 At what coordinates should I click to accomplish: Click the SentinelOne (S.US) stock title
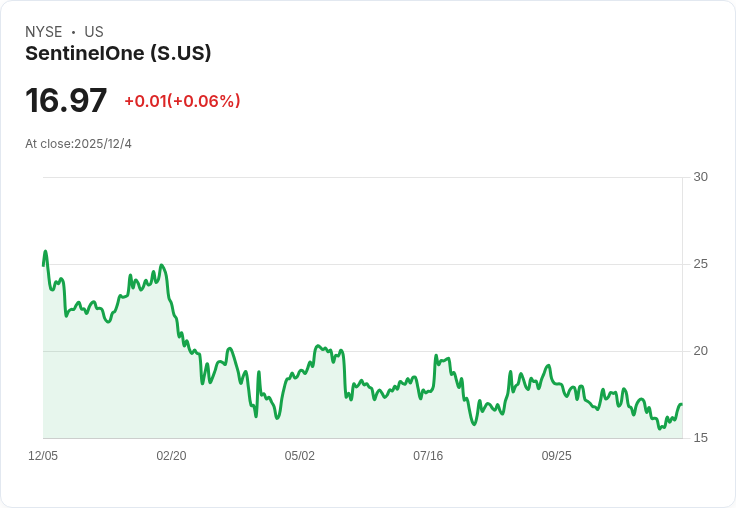click(118, 54)
